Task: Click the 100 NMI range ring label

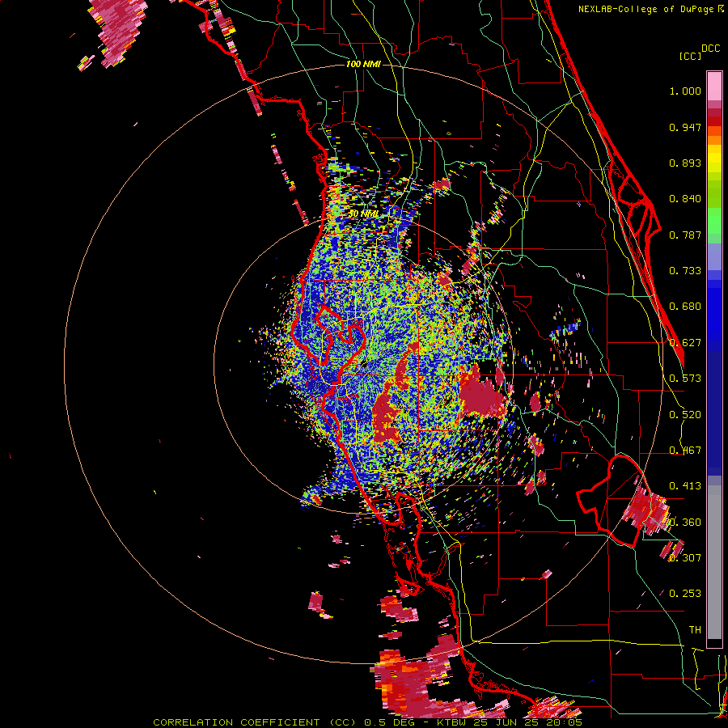Action: click(x=363, y=64)
